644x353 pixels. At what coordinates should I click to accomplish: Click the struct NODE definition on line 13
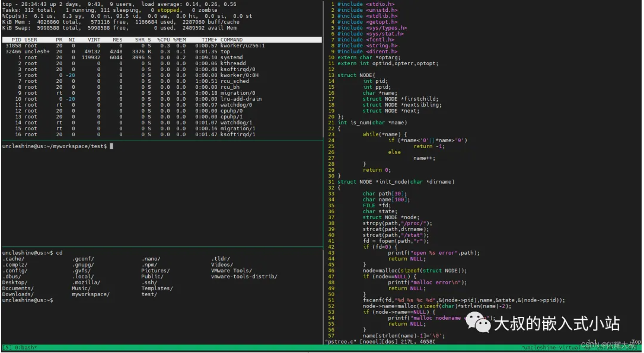point(356,75)
